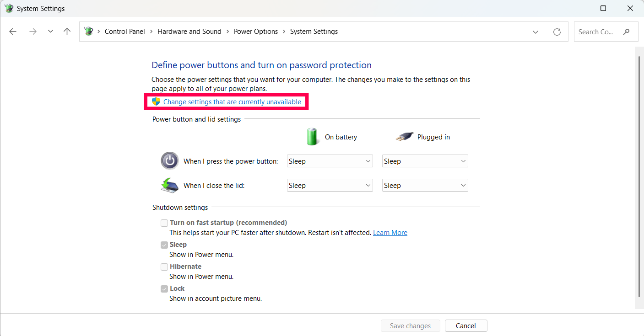Click "Show in account picture menu." text
Viewport: 644px width, 336px height.
coord(216,299)
